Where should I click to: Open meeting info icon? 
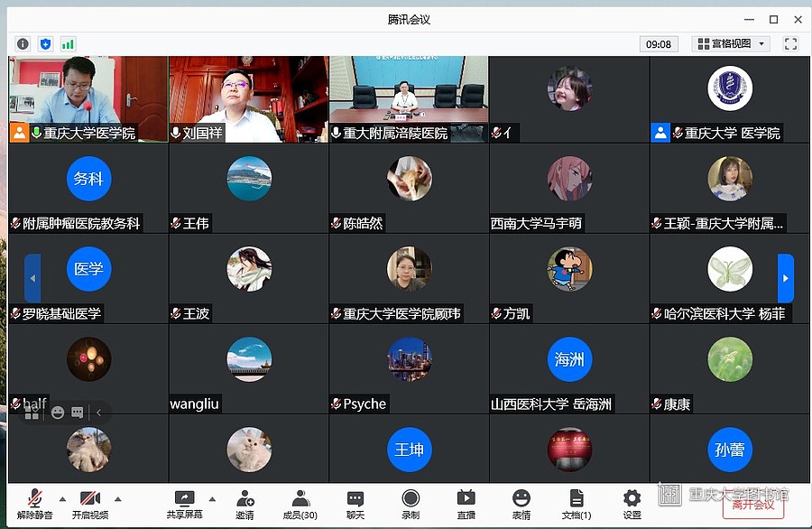pos(23,44)
